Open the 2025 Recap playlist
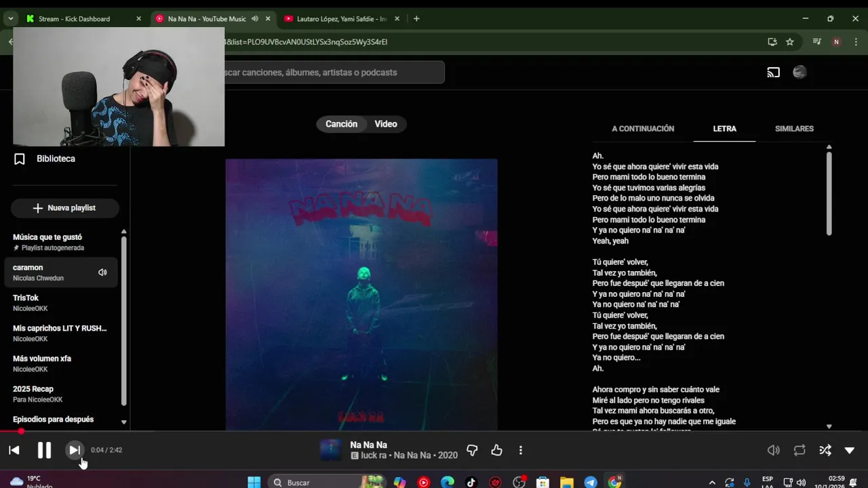868x488 pixels. pos(61,394)
